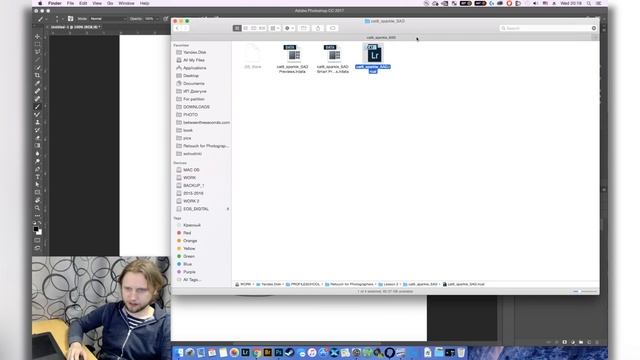Click Photoshop foreground color swatch
The width and height of the screenshot is (640, 360).
click(36, 229)
